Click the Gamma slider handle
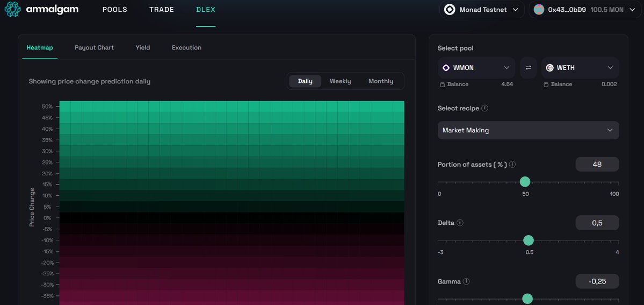Viewport: 644px width, 305px height. pyautogui.click(x=527, y=299)
